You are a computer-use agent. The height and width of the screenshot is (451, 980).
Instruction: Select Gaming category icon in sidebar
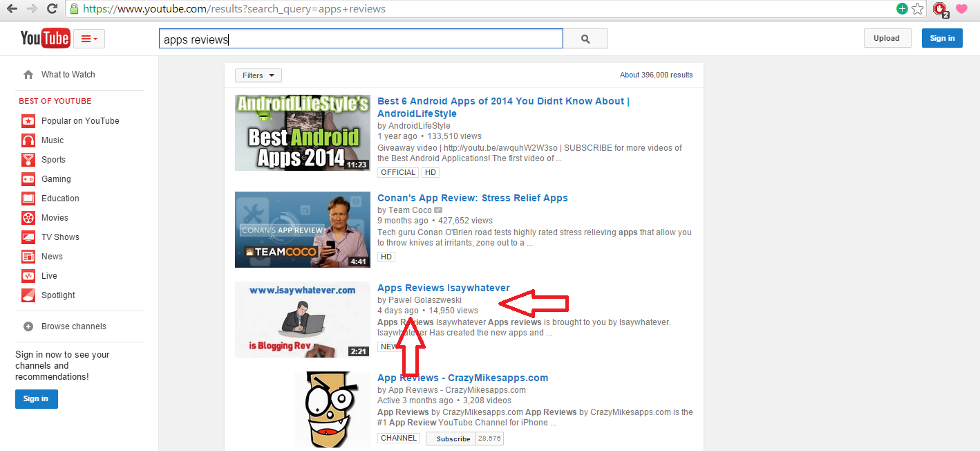click(x=28, y=179)
